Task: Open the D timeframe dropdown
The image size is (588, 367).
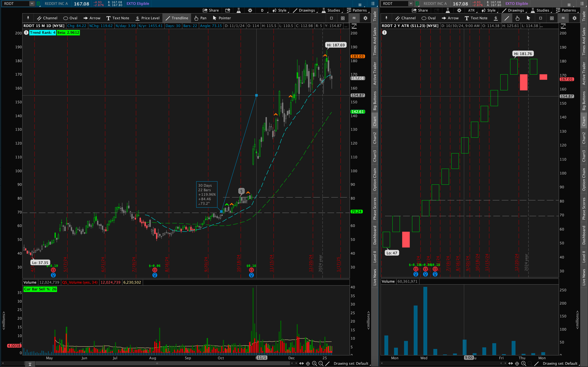Action: coord(262,10)
